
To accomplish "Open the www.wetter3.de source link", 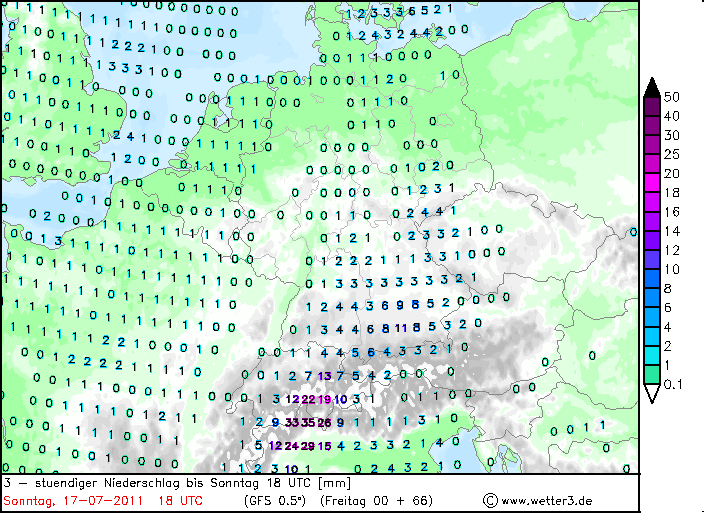I will (546, 500).
